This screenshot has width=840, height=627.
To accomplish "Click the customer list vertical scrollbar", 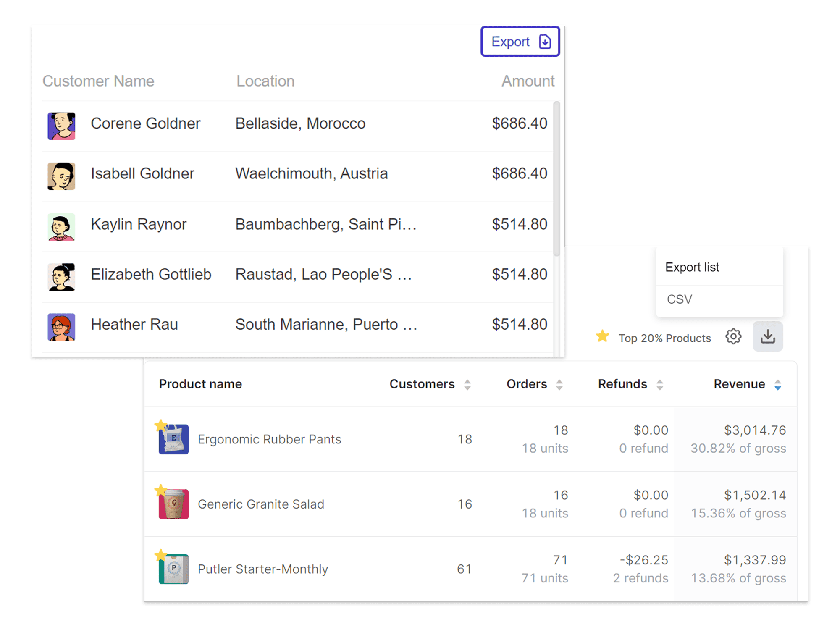I will [556, 178].
